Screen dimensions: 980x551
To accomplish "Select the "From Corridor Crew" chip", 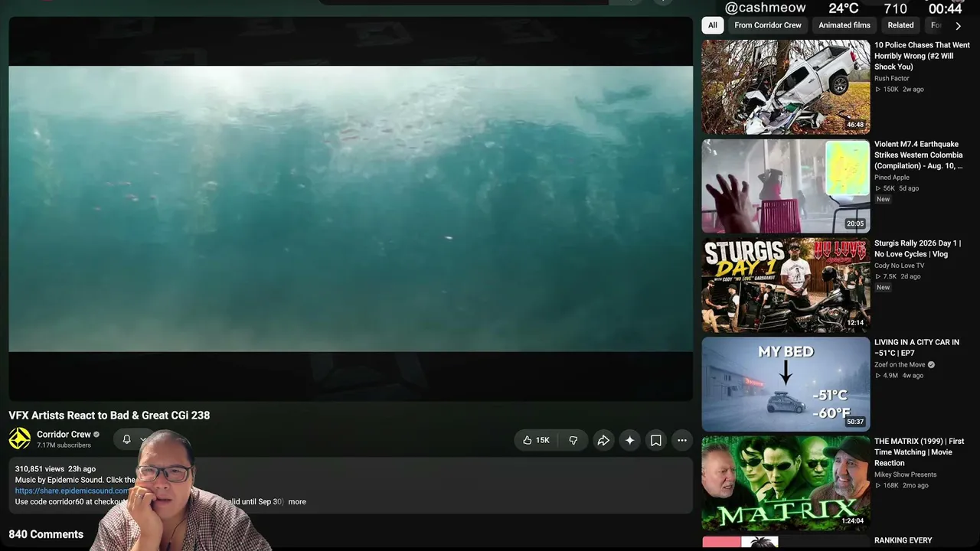I will pos(768,25).
